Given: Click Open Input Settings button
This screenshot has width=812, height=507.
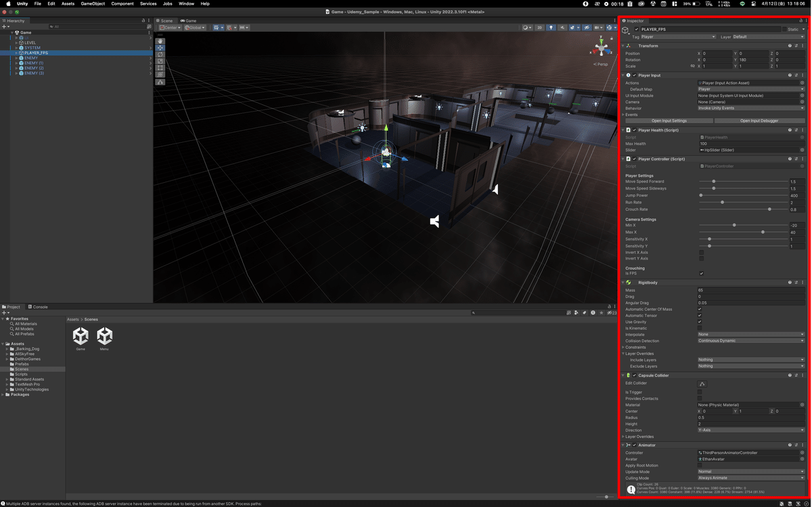Looking at the screenshot, I should point(669,120).
